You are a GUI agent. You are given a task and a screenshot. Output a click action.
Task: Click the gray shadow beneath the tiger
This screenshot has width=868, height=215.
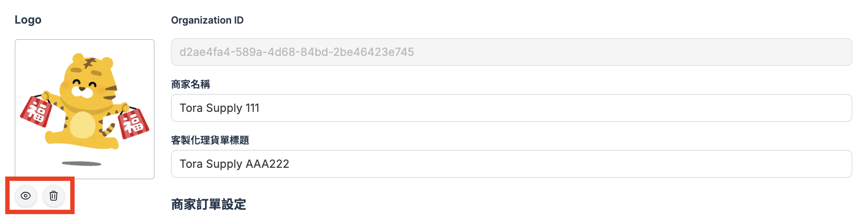(x=82, y=163)
